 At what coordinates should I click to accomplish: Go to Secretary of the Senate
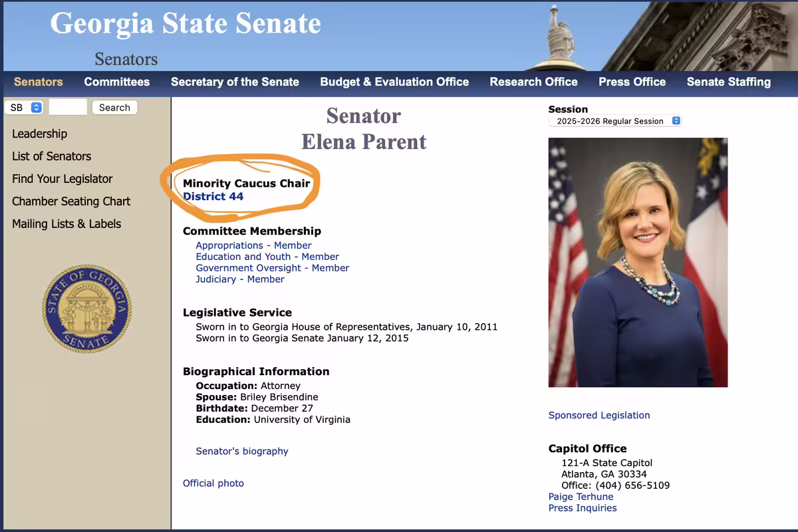[x=235, y=82]
